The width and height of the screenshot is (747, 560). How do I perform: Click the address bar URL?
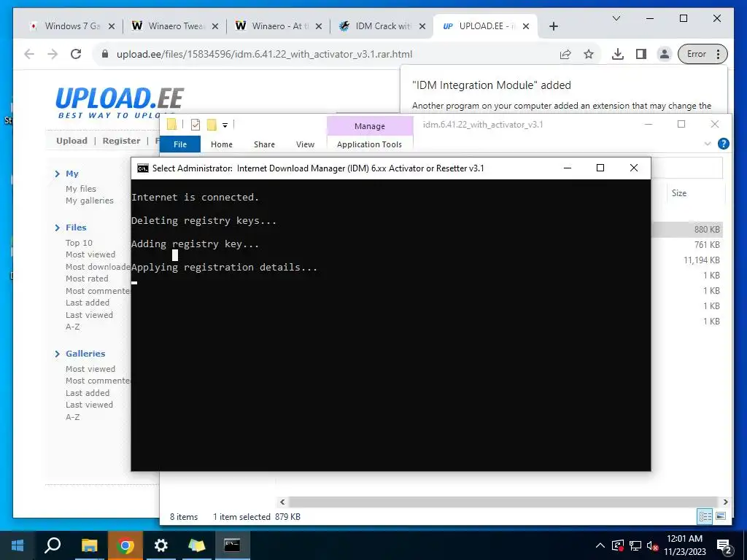(264, 54)
